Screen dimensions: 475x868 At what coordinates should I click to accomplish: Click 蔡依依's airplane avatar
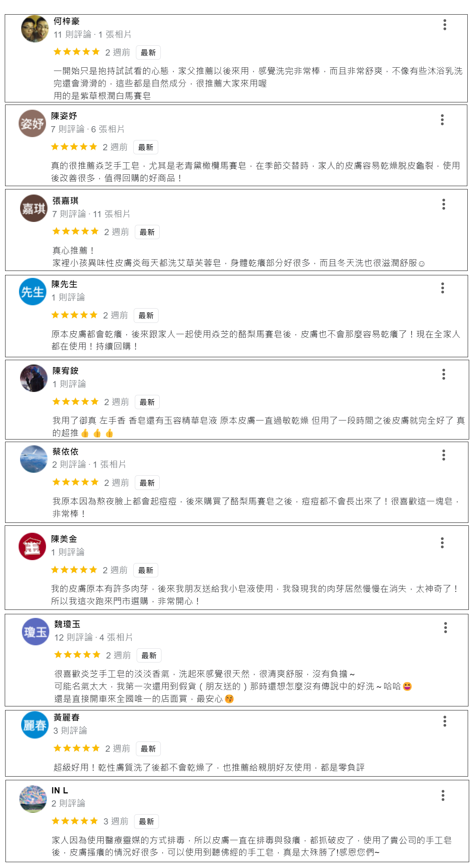pos(34,459)
